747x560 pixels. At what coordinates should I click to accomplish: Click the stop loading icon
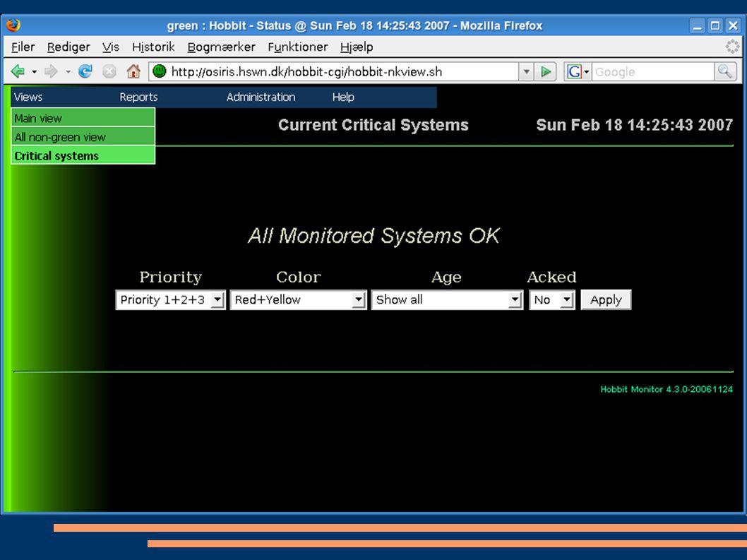coord(109,71)
